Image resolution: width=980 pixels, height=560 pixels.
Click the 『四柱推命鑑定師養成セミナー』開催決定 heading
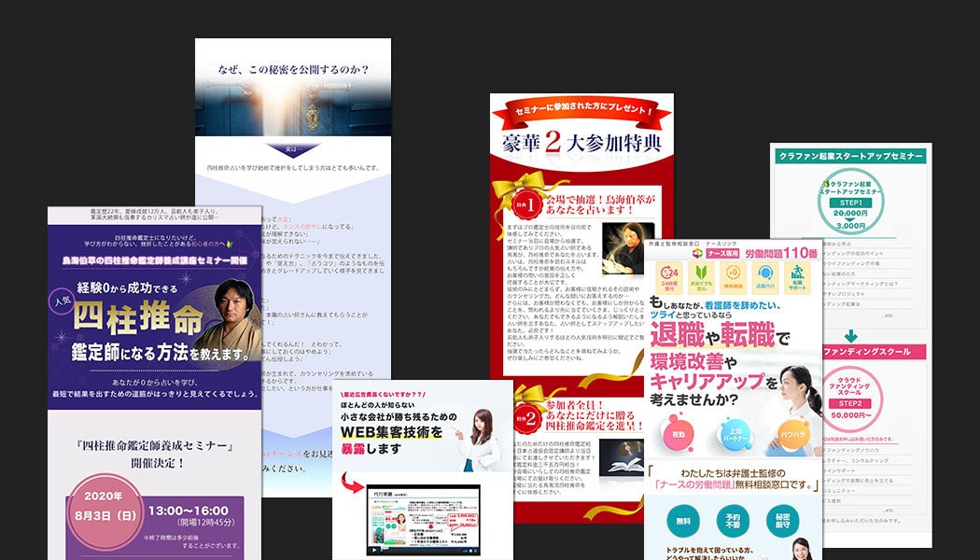pyautogui.click(x=154, y=454)
